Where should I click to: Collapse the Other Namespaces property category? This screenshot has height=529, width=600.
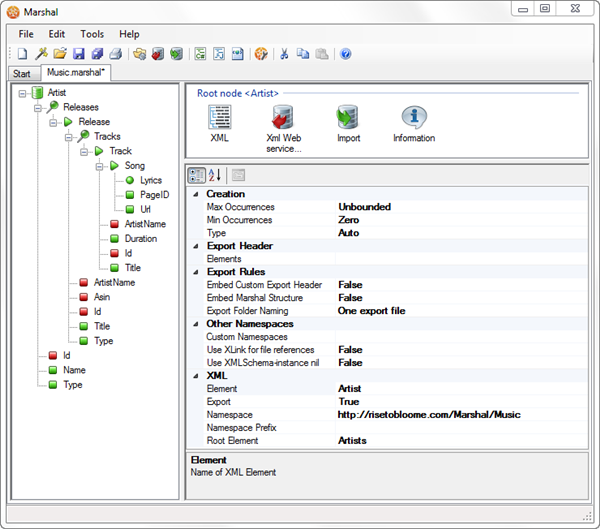point(196,324)
